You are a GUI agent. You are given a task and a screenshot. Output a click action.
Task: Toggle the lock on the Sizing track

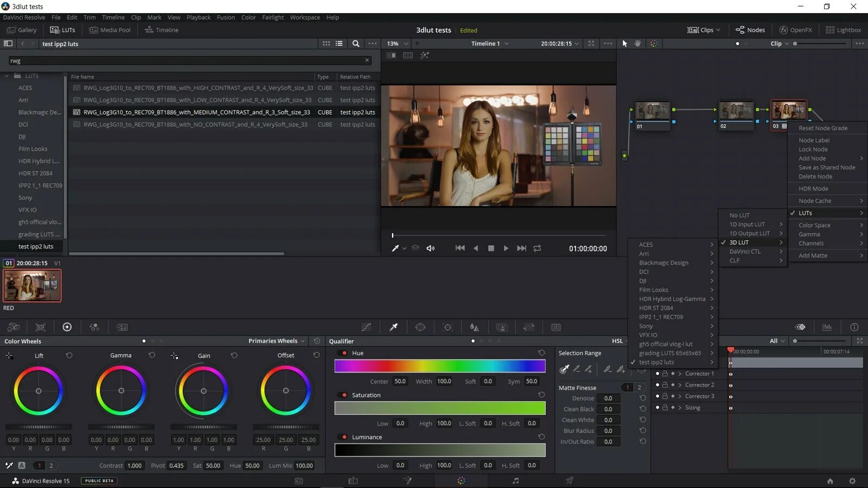point(665,408)
